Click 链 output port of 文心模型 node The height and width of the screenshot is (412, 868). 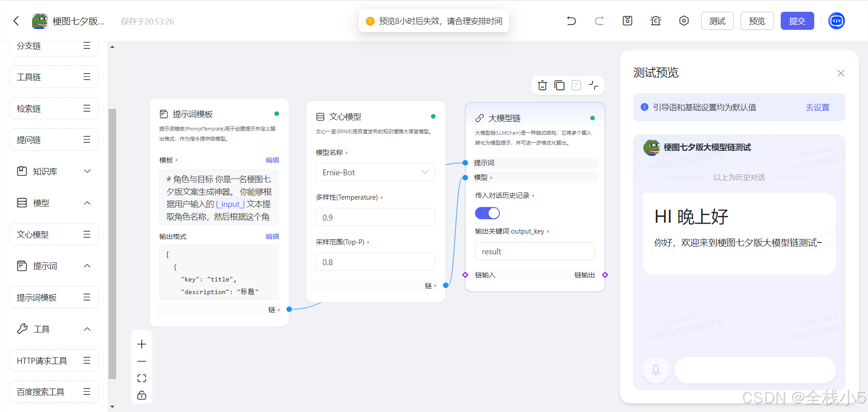(x=446, y=285)
